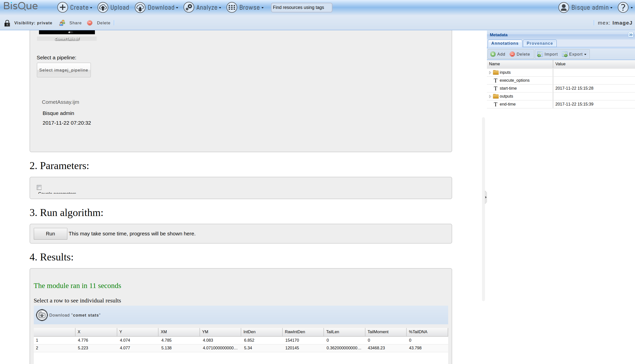635x364 pixels.
Task: Switch to the Provenance tab
Action: 539,43
